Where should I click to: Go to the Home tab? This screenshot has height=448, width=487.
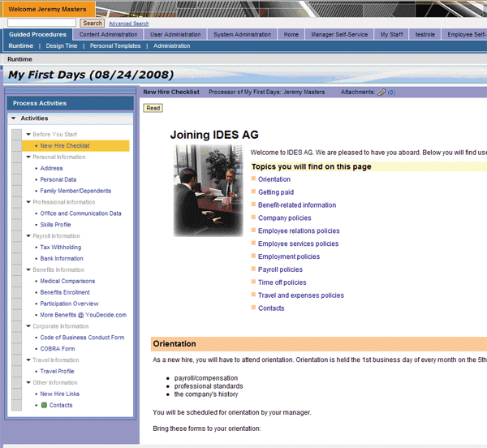point(291,34)
